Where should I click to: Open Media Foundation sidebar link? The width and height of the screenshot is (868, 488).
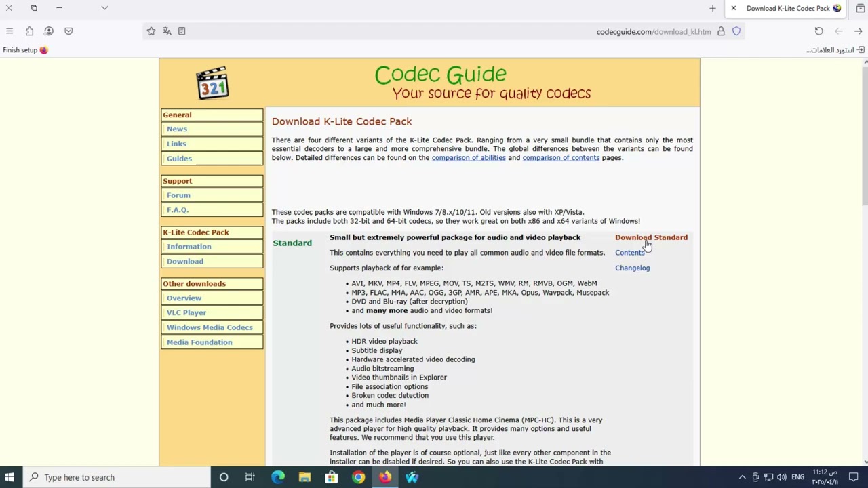pyautogui.click(x=199, y=342)
